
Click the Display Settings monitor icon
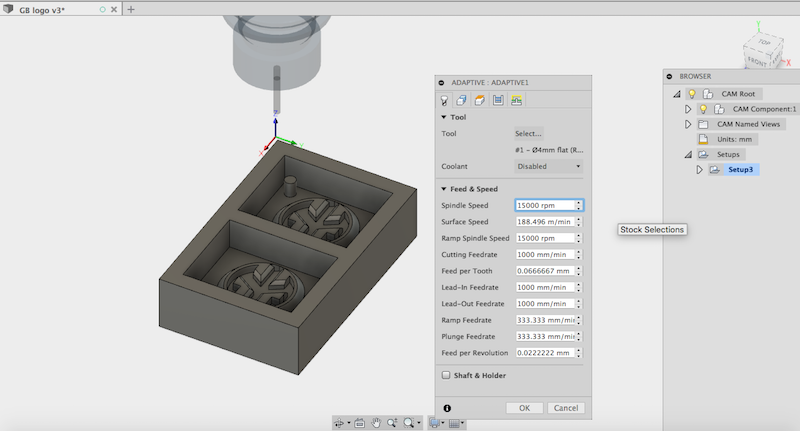pyautogui.click(x=434, y=423)
